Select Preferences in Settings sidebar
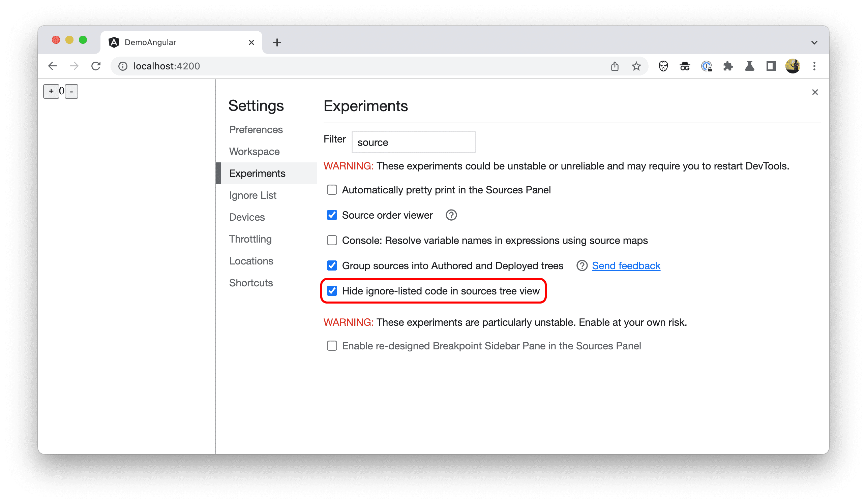867x504 pixels. (257, 129)
